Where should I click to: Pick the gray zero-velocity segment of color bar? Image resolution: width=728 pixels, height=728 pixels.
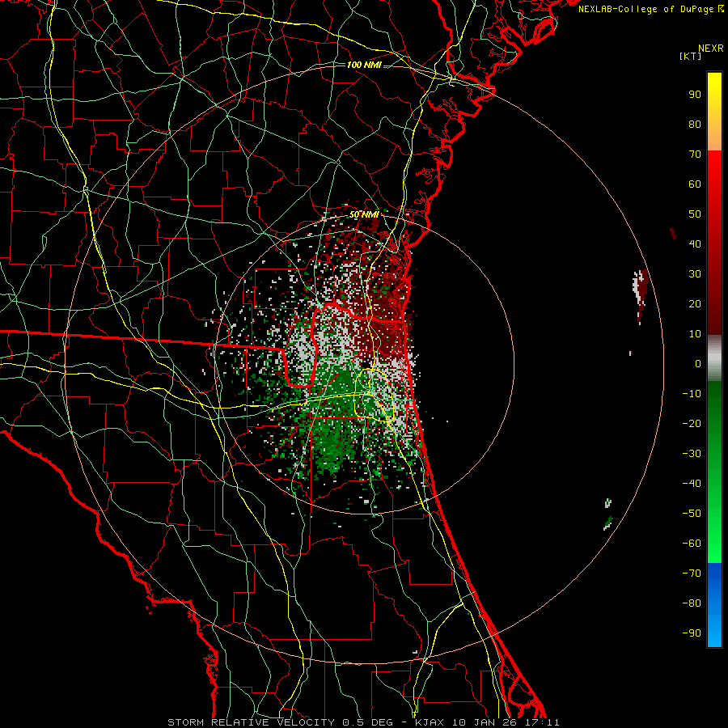(x=714, y=358)
